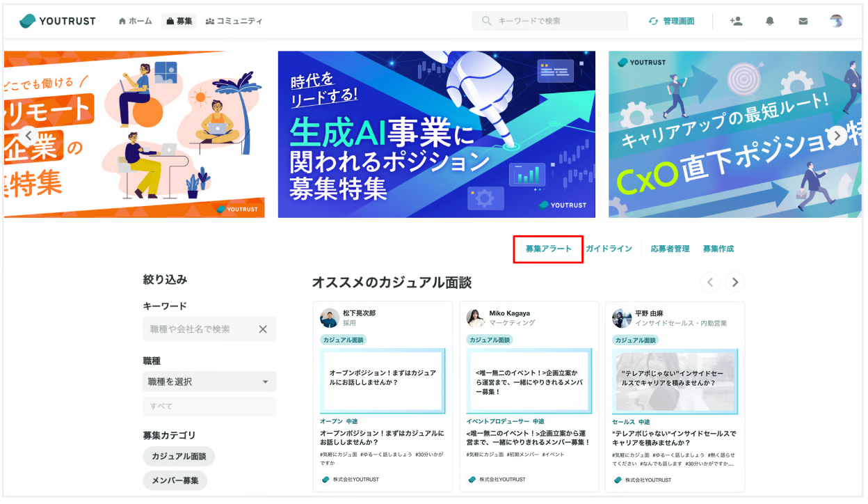Click the #熱く語らせてください hashtag
The width and height of the screenshot is (868, 504).
coord(673,459)
